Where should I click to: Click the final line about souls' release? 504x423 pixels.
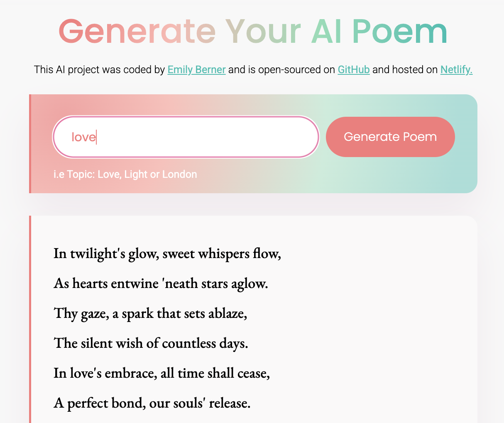click(152, 403)
